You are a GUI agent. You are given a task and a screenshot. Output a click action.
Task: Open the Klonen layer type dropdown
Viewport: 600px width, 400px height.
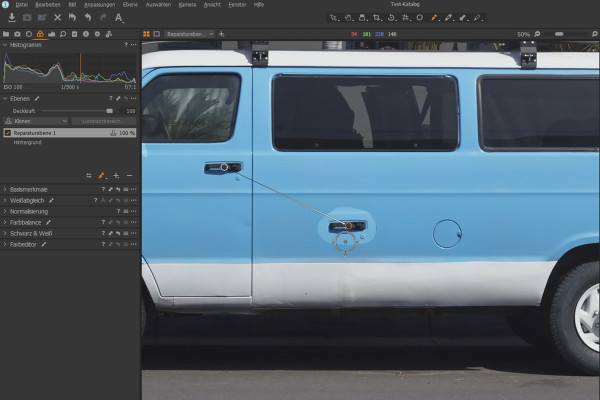(36, 121)
